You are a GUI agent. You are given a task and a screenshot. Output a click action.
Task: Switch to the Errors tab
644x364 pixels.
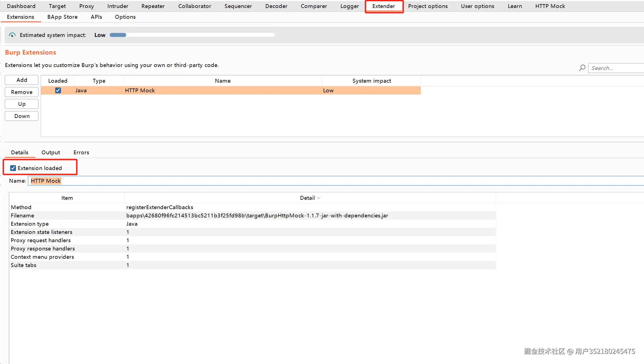(x=81, y=152)
